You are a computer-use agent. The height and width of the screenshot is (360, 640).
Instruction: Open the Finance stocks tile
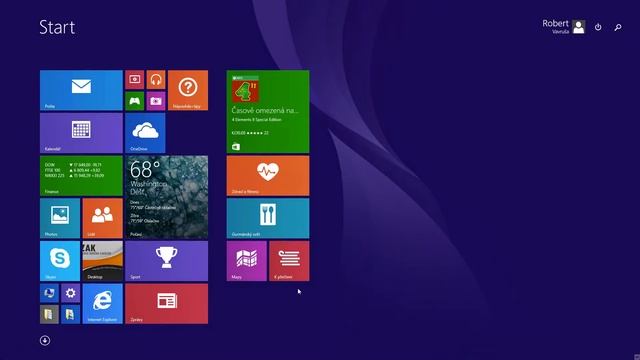81,176
